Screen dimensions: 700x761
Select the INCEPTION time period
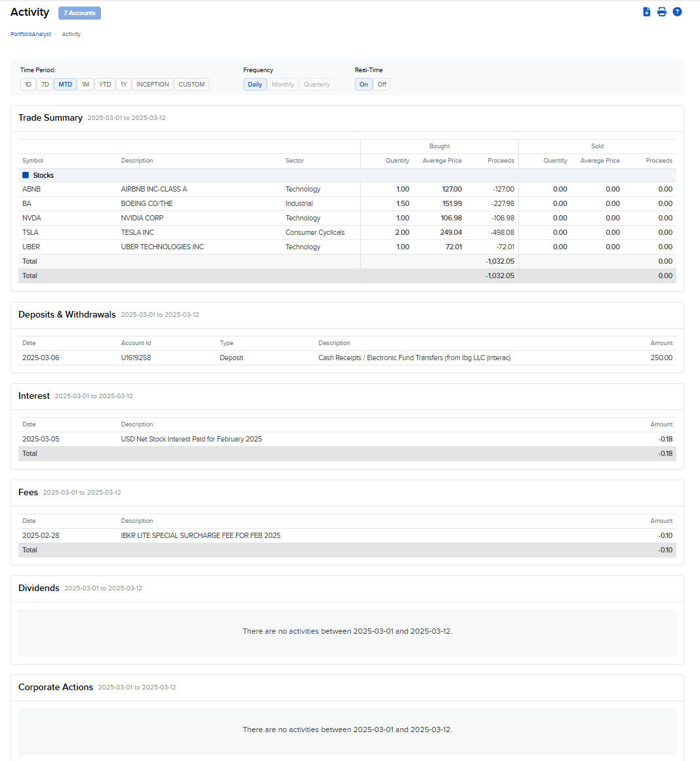[x=152, y=84]
